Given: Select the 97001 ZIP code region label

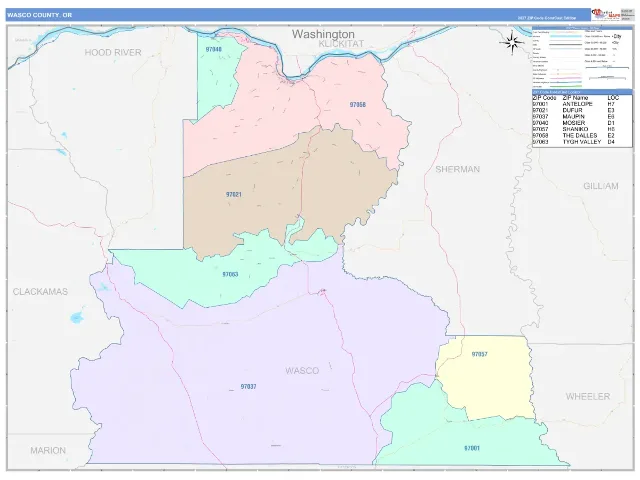Looking at the screenshot, I should point(472,448).
